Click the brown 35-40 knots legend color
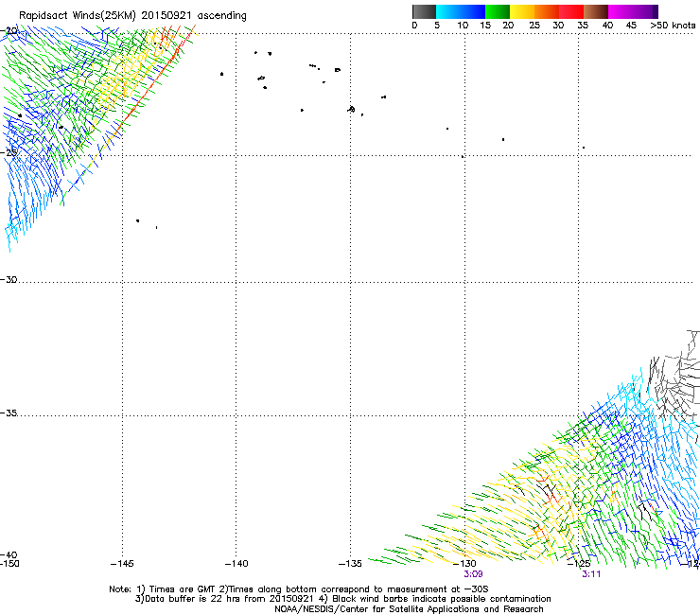The height and width of the screenshot is (615, 700). [596, 11]
